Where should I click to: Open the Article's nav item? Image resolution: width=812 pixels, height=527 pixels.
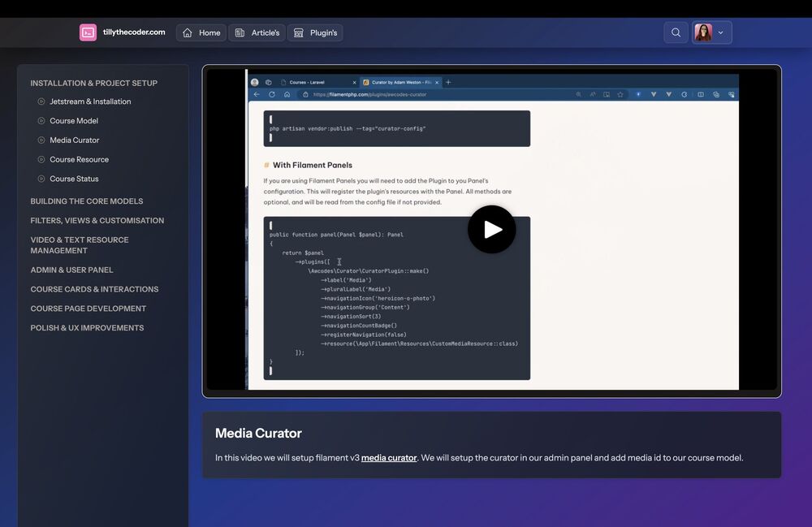257,32
